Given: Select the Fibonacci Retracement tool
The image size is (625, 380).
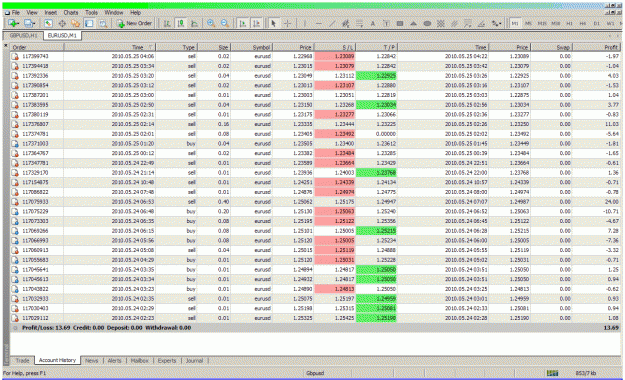Looking at the screenshot, I should click(359, 24).
